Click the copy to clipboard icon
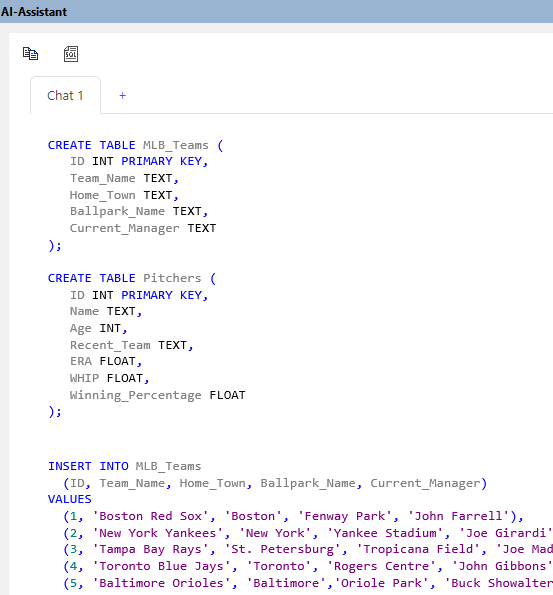 [30, 54]
